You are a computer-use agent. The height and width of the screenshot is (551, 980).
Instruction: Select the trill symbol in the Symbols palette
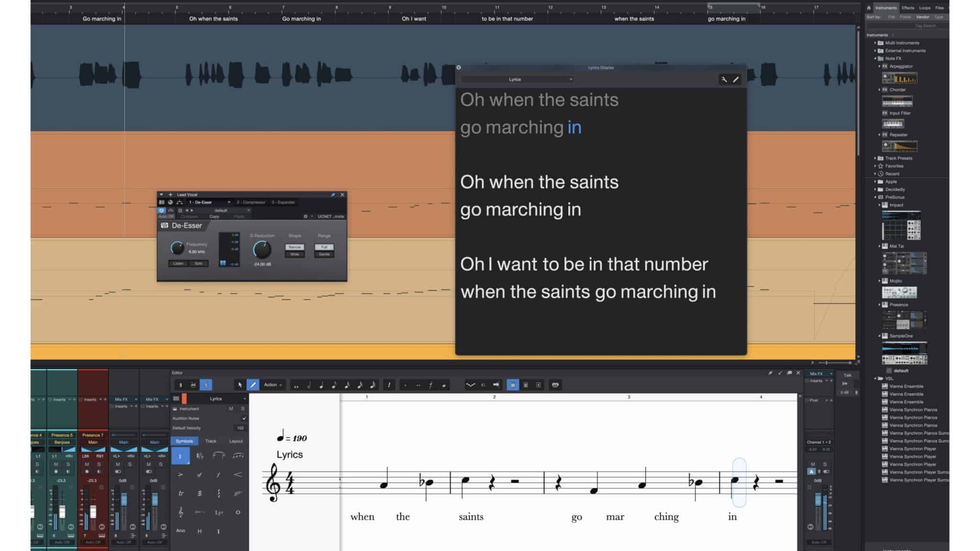[179, 493]
